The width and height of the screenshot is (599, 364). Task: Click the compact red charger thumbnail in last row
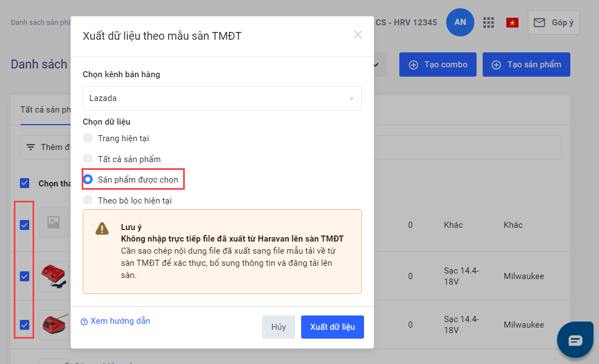[54, 325]
